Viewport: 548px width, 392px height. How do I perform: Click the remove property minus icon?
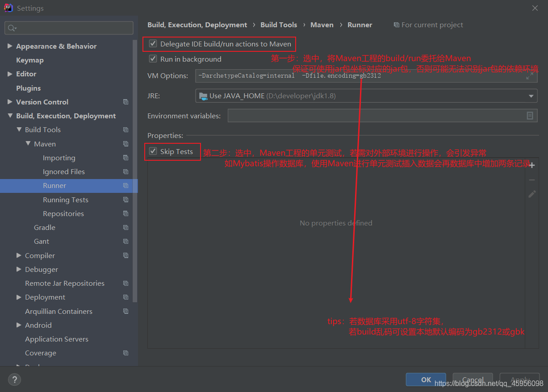(532, 179)
